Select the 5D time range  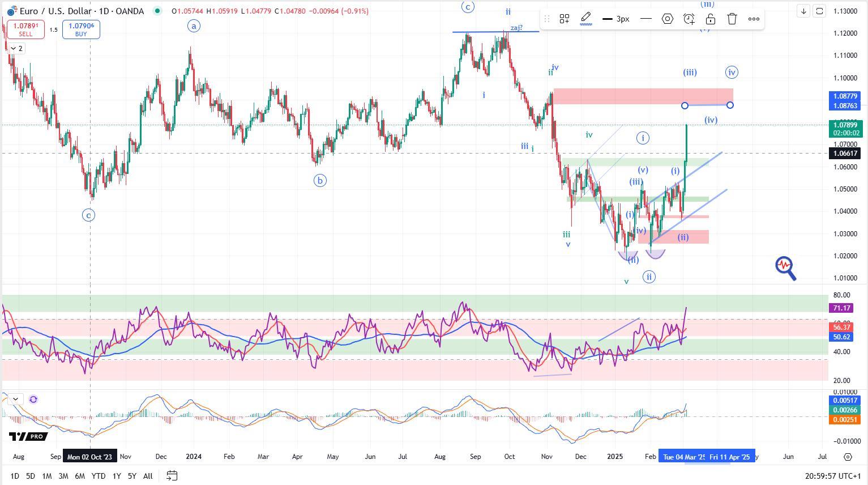pyautogui.click(x=31, y=476)
